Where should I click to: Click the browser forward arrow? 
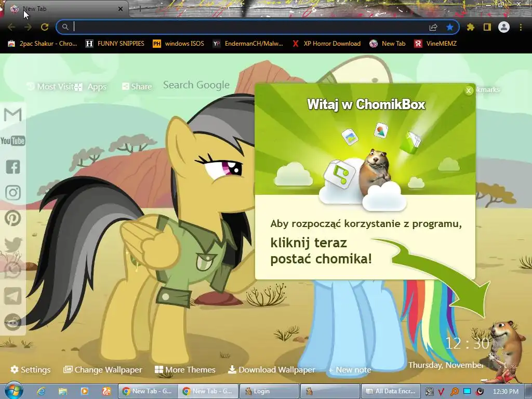(28, 27)
